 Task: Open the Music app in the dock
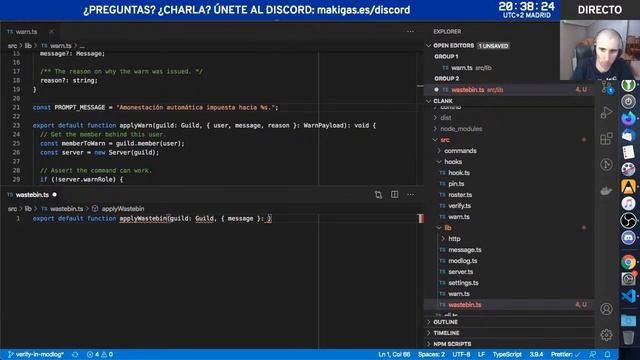point(629,203)
